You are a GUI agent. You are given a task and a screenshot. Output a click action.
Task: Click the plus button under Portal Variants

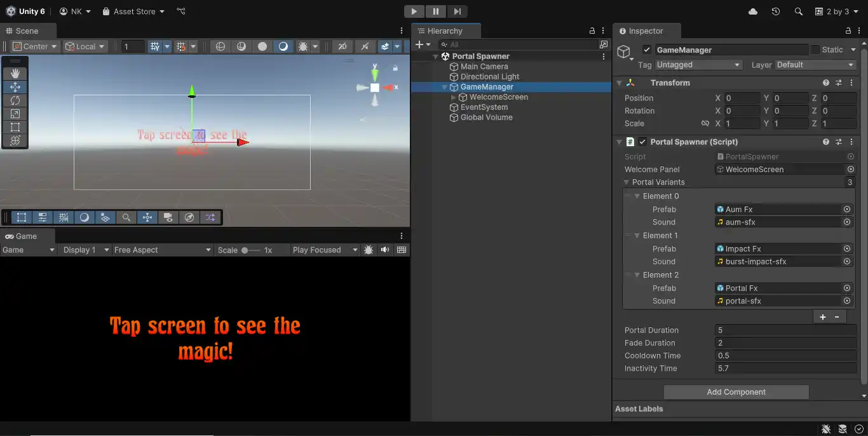(822, 317)
